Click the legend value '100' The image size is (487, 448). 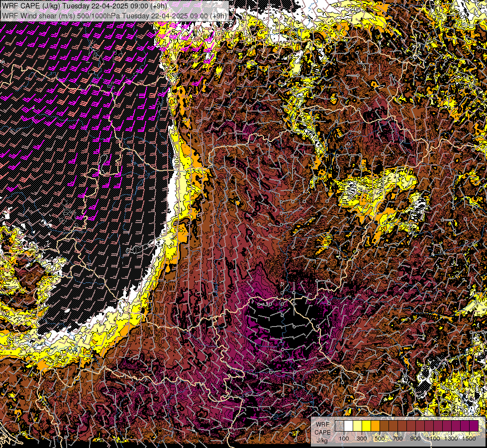pyautogui.click(x=344, y=439)
